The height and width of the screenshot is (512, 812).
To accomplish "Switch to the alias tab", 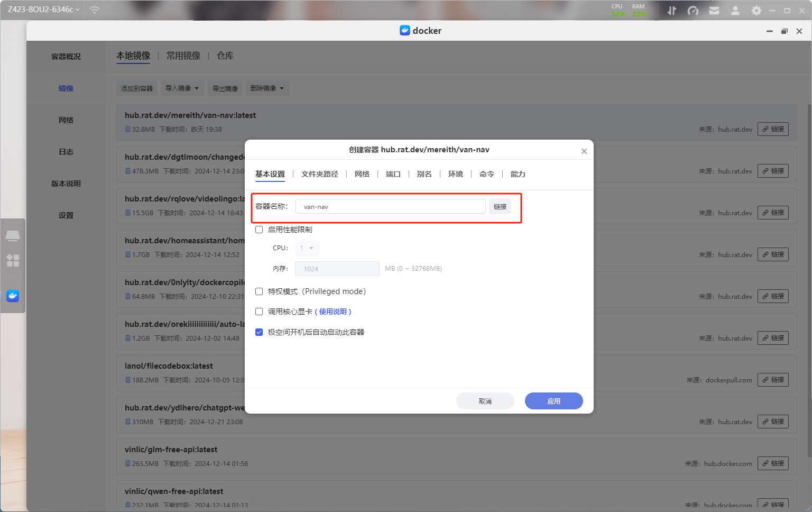I will (x=425, y=174).
